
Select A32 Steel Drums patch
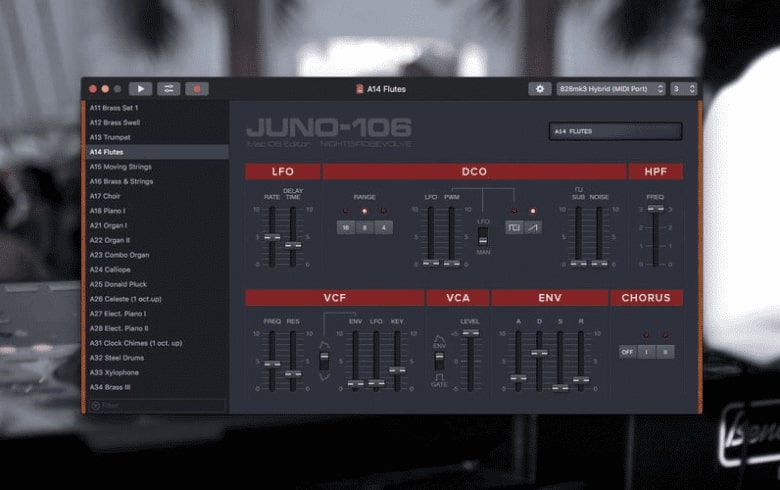pos(157,358)
